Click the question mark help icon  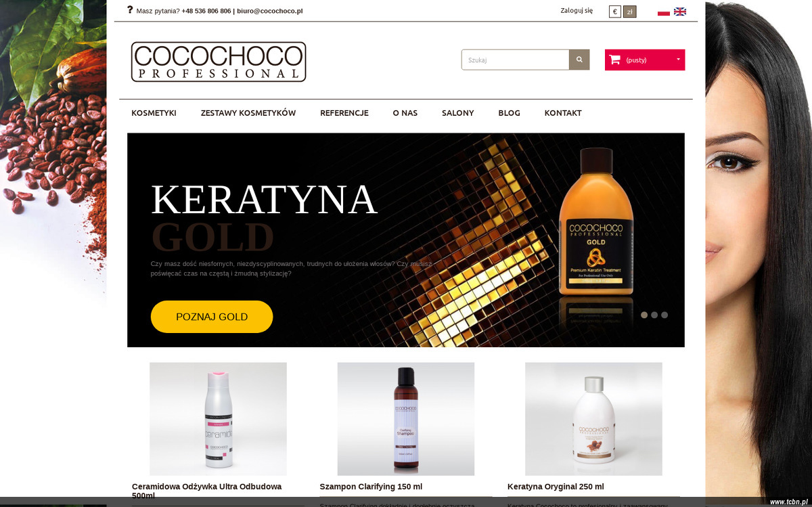point(130,10)
